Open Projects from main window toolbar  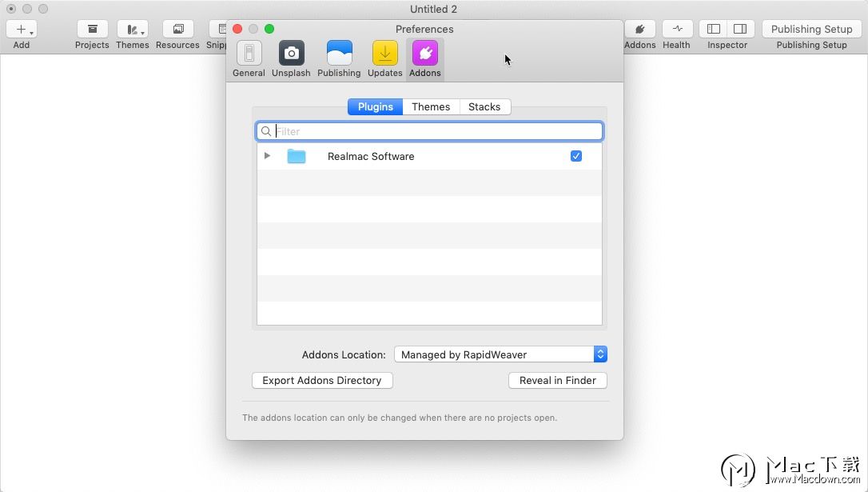pos(93,30)
